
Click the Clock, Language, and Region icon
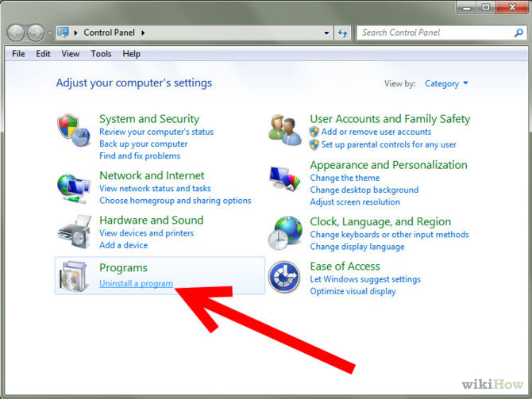pyautogui.click(x=285, y=233)
